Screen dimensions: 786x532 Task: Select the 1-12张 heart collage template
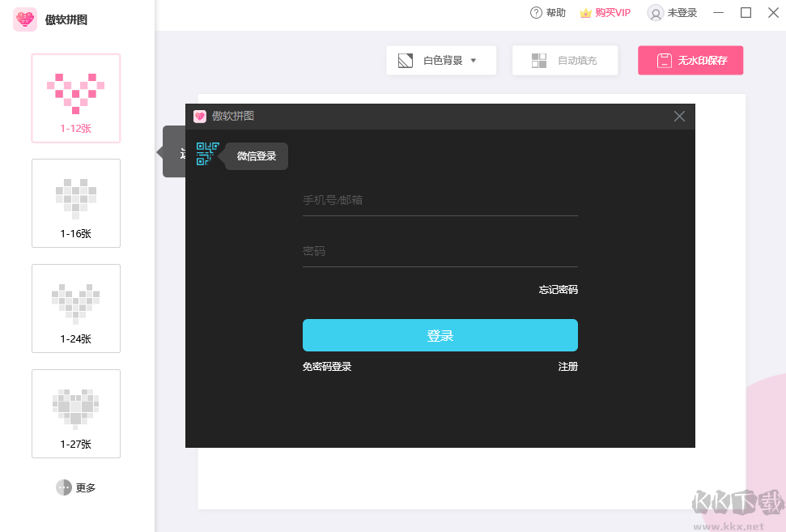(75, 98)
